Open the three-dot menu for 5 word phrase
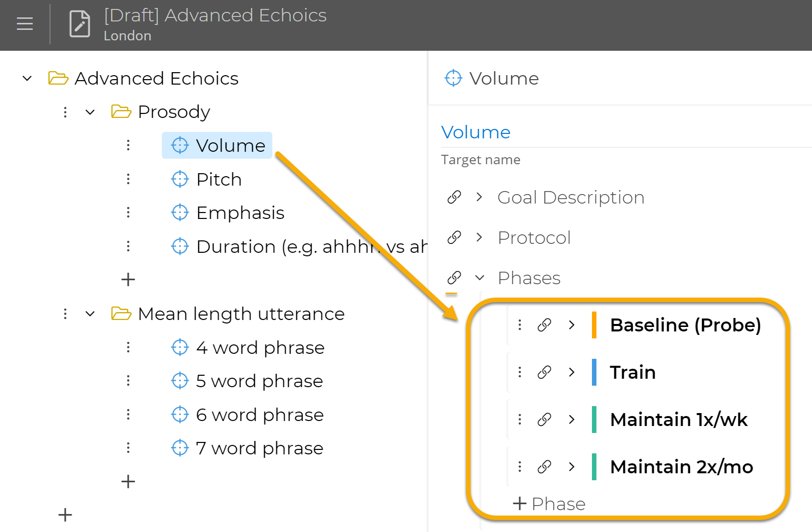Viewport: 812px width, 532px height. tap(128, 380)
